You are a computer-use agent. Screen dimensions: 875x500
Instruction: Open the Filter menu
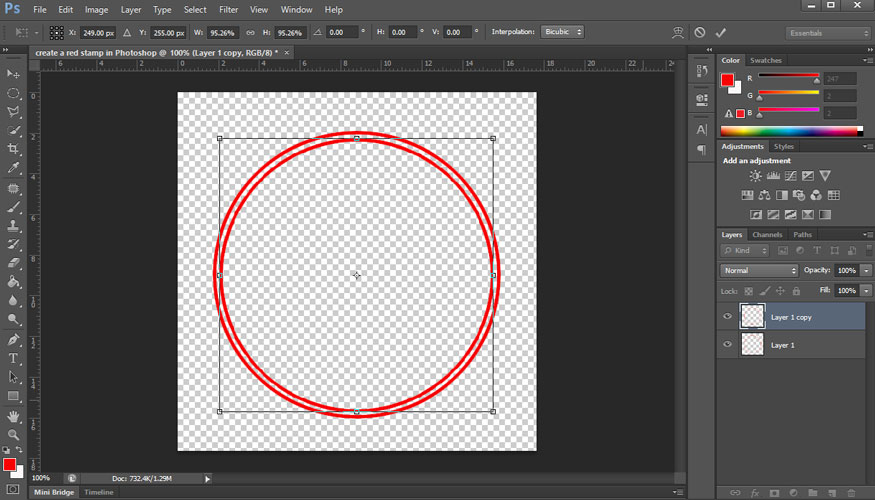(x=228, y=9)
